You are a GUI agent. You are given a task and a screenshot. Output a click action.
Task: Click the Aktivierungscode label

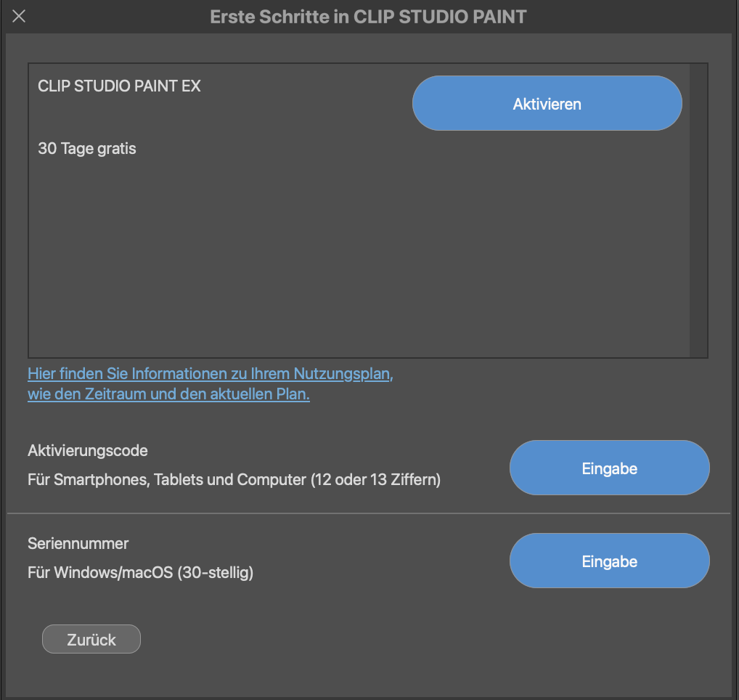88,451
